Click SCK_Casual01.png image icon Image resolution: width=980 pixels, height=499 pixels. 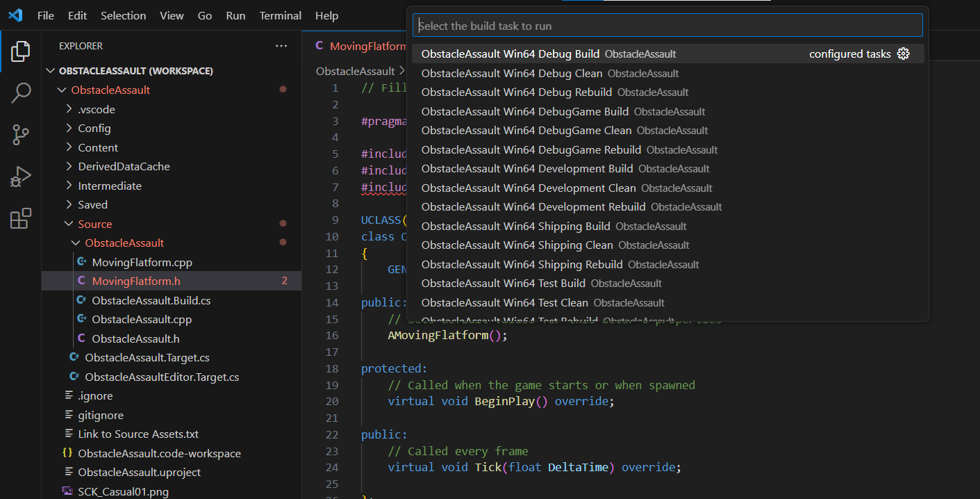67,491
